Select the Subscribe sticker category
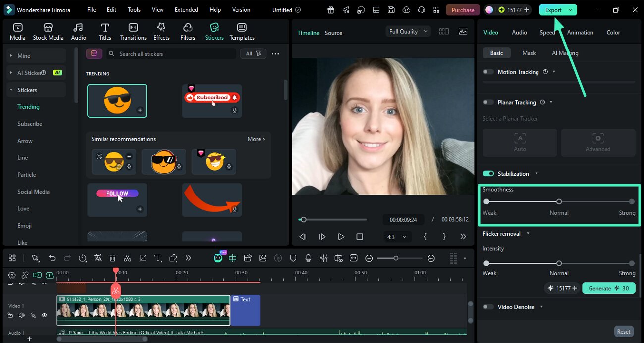Image resolution: width=644 pixels, height=343 pixels. click(30, 124)
